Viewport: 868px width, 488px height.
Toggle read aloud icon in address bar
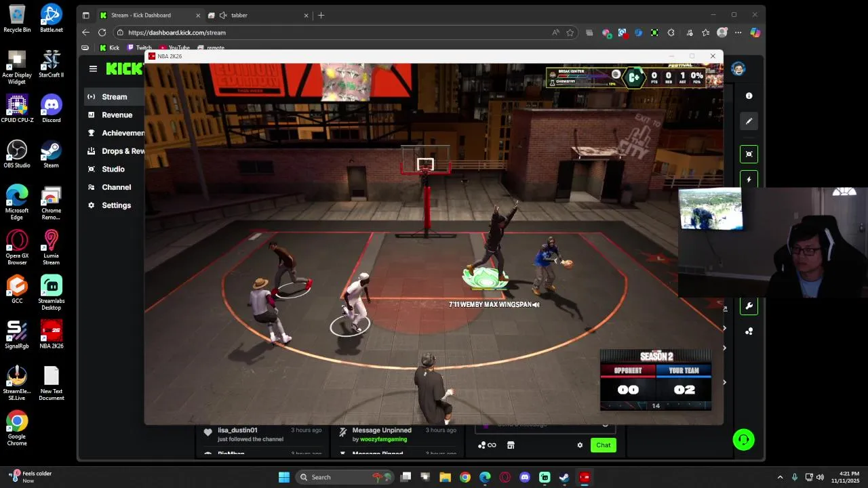click(555, 33)
